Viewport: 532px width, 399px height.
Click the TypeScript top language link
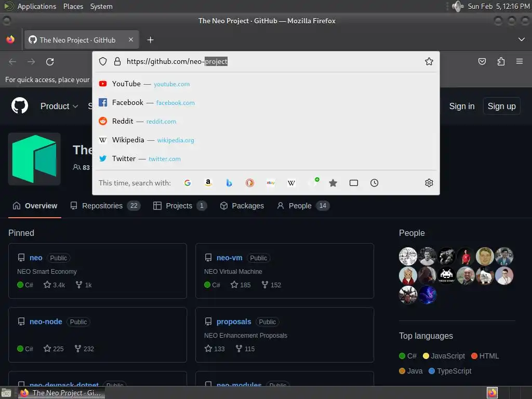pyautogui.click(x=450, y=371)
